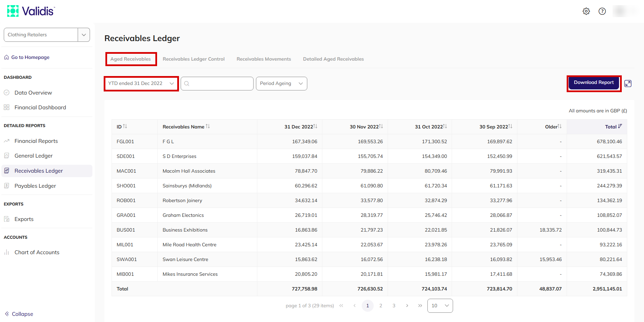Go to page 2
This screenshot has height=322, width=644.
[381, 306]
